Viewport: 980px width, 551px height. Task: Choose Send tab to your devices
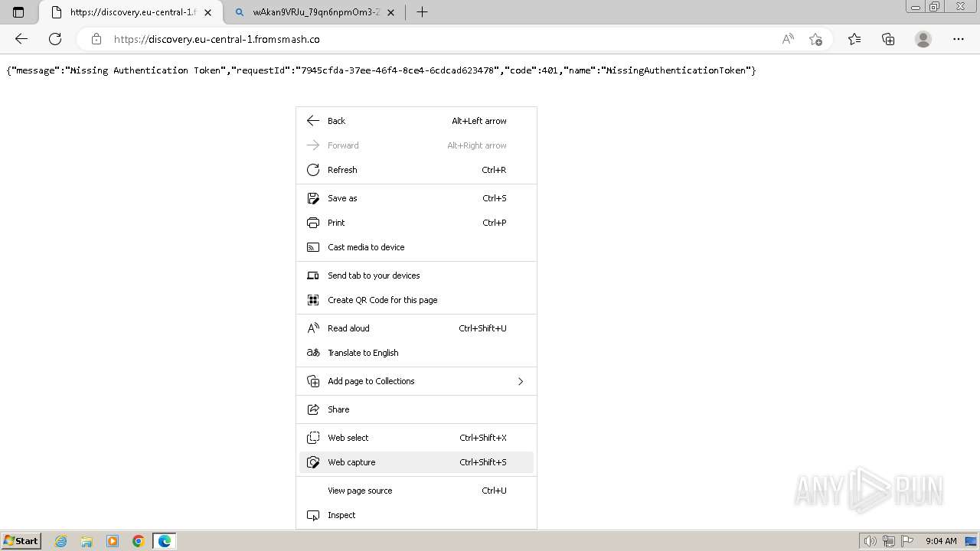[416, 275]
